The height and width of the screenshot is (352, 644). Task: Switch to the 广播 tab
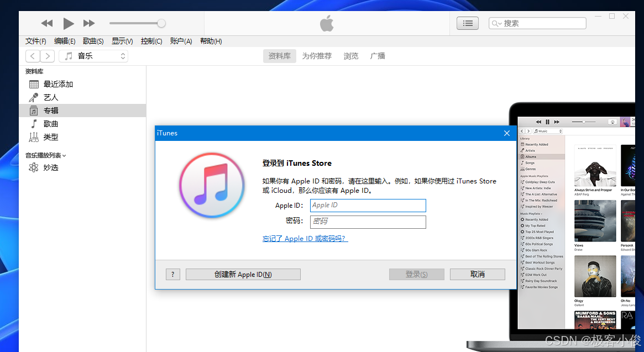378,56
